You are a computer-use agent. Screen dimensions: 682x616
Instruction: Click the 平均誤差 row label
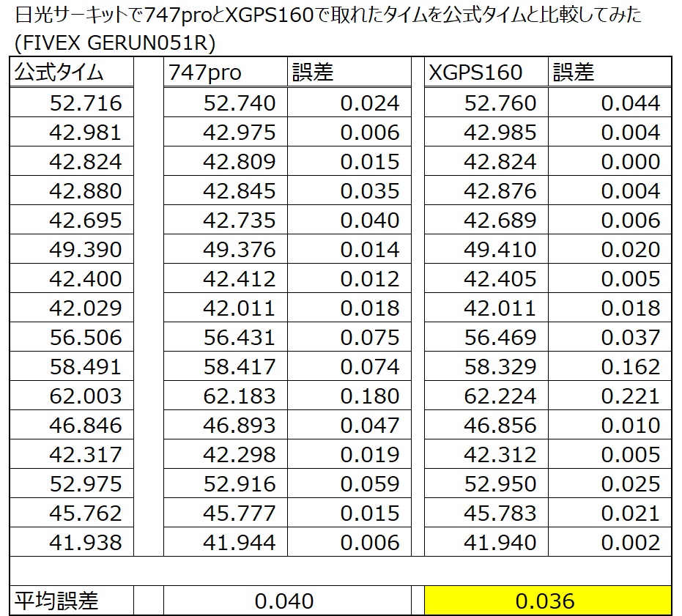click(71, 601)
